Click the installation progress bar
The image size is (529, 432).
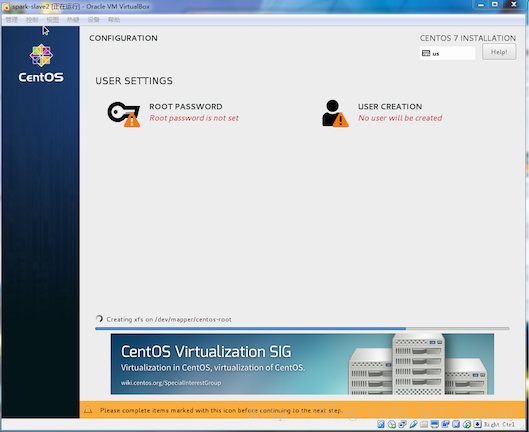coord(302,328)
